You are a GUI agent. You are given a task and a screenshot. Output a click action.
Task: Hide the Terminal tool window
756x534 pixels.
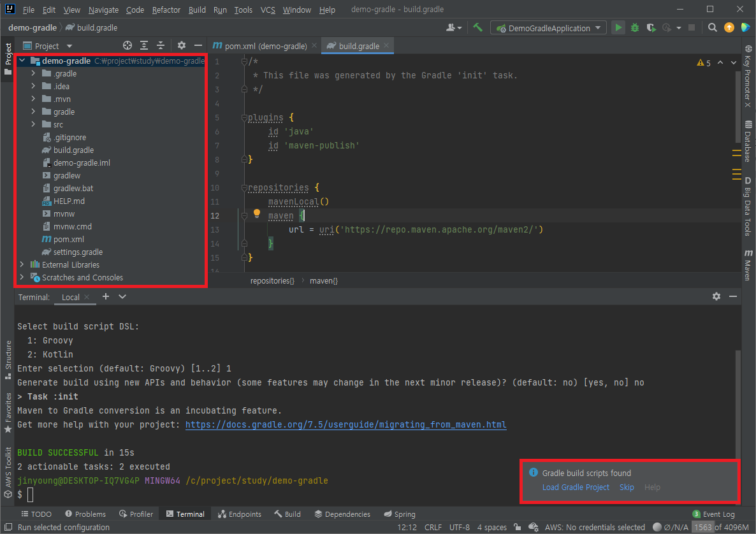point(733,296)
